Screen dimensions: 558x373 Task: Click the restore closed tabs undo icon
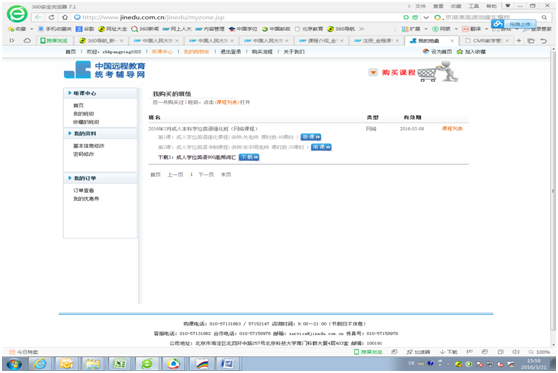543,41
